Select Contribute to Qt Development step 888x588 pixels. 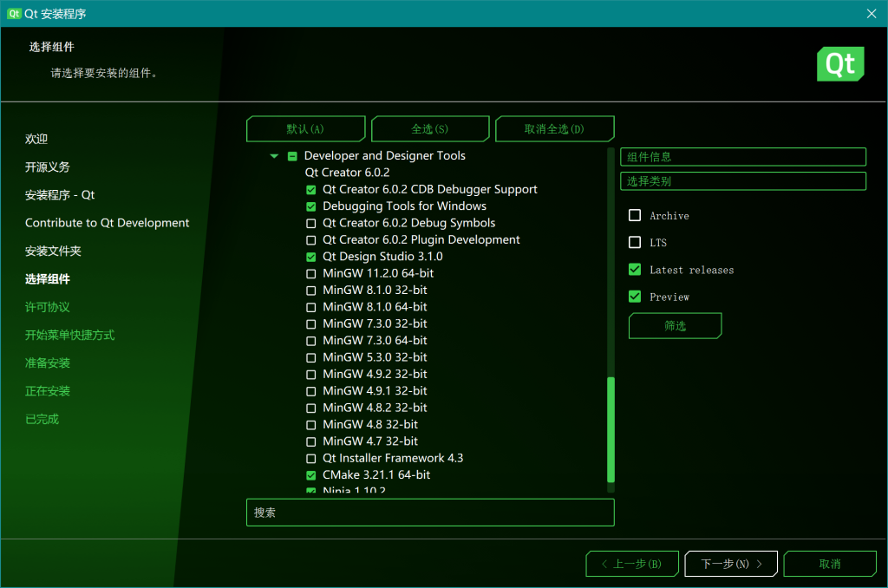[x=107, y=223]
